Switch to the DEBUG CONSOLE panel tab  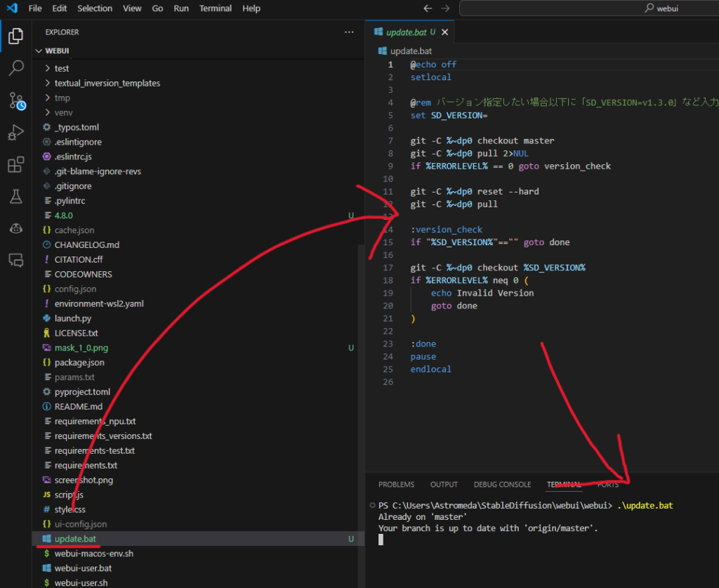click(x=502, y=484)
